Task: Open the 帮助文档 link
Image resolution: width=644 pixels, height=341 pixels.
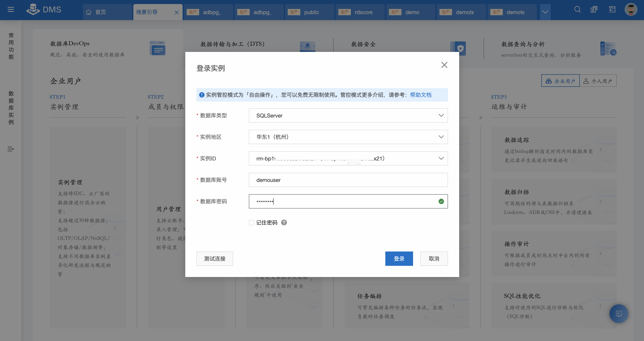Action: pos(421,95)
